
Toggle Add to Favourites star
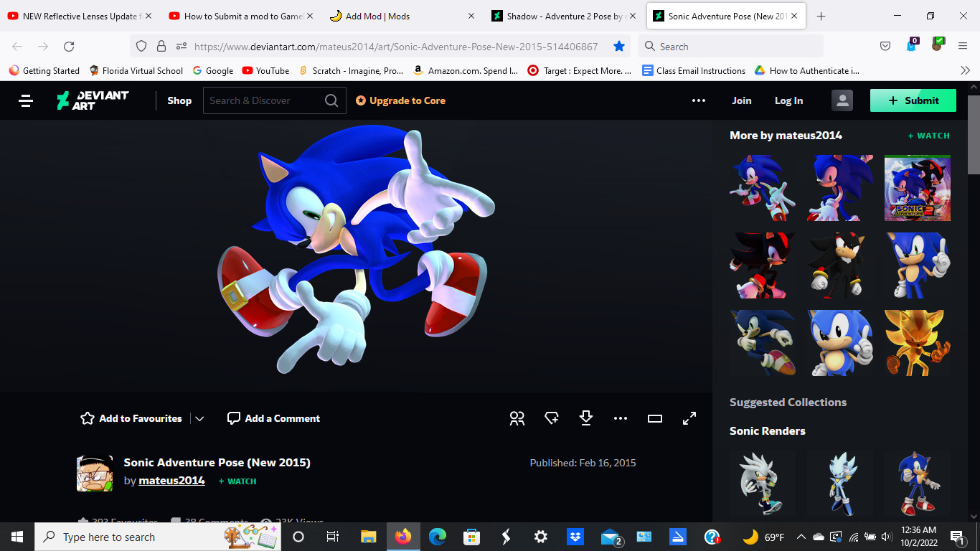(x=87, y=418)
